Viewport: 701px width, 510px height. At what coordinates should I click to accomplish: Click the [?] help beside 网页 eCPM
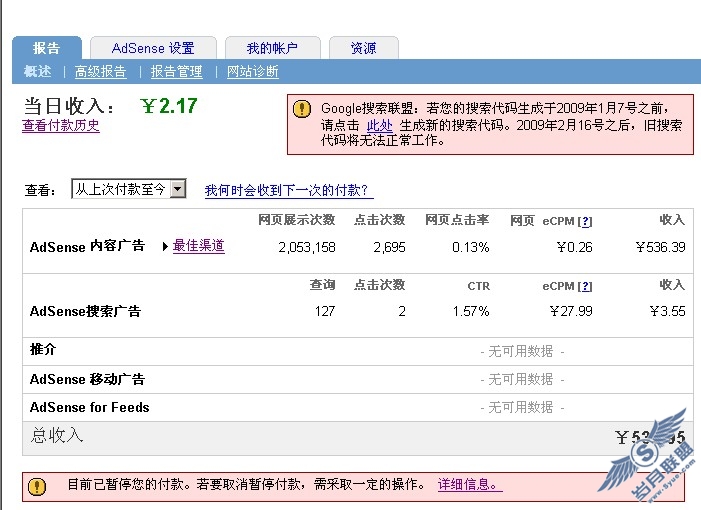point(585,220)
